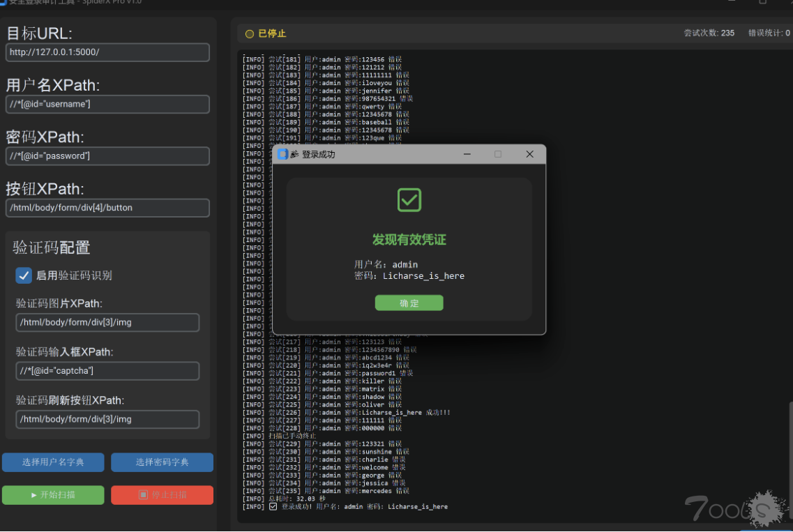This screenshot has width=793, height=532.
Task: Uncheck the 启用验证码识别 checkbox
Action: click(x=24, y=275)
